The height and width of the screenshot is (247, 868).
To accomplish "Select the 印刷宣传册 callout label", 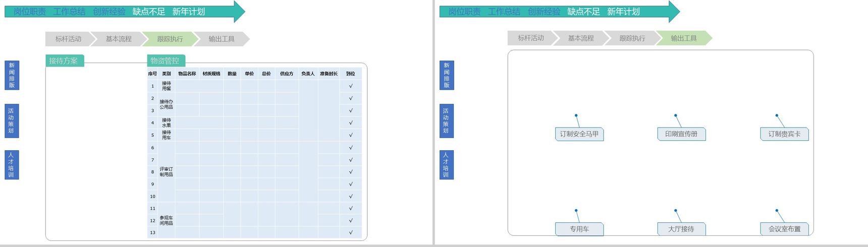I will click(681, 134).
